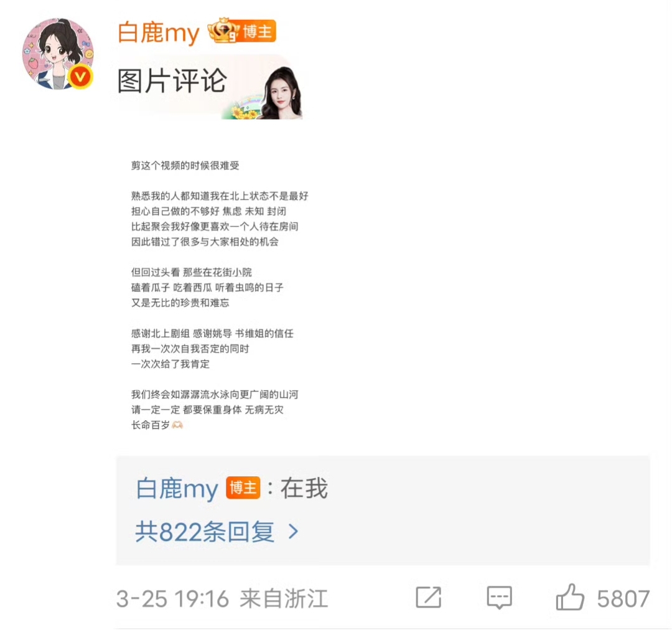Click the orange V verified badge

pyautogui.click(x=80, y=77)
